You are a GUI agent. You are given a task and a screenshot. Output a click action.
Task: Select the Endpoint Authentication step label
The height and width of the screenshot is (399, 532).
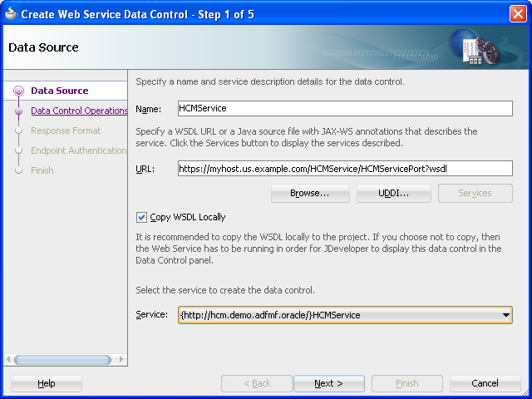pyautogui.click(x=79, y=150)
